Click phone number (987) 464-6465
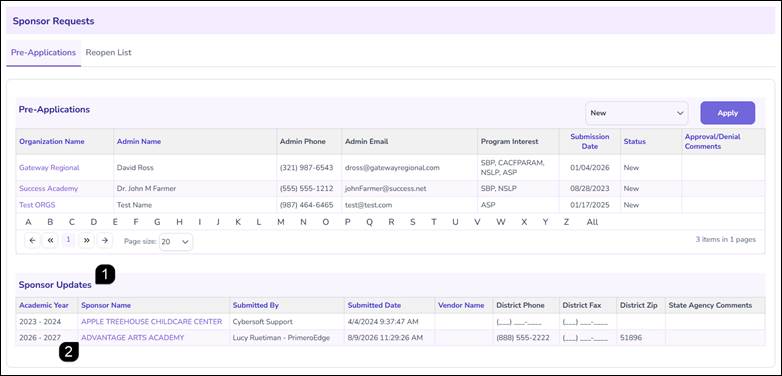 coord(307,205)
